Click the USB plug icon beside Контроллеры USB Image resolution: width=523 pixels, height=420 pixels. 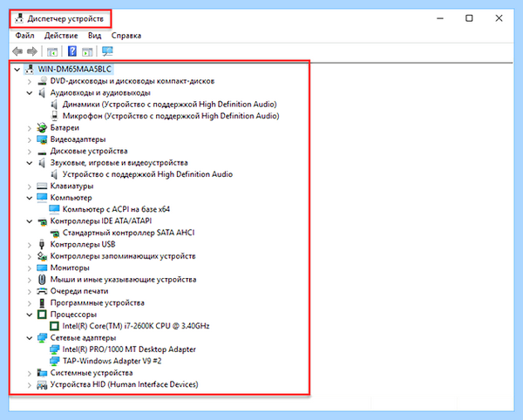(42, 244)
